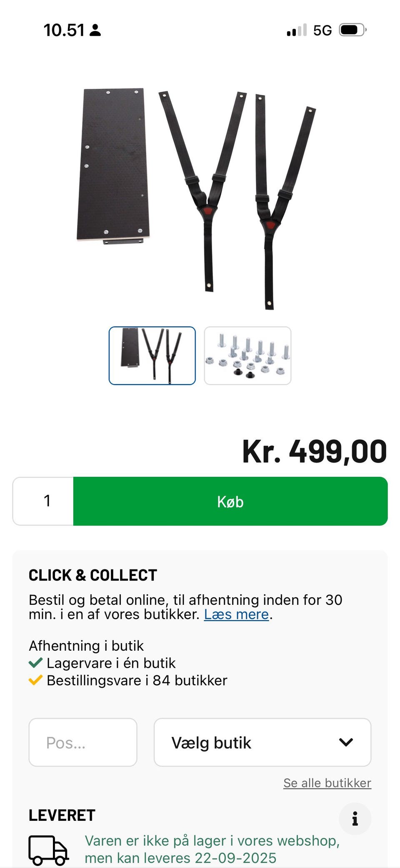Tap the person icon beside the clock

coord(95,30)
